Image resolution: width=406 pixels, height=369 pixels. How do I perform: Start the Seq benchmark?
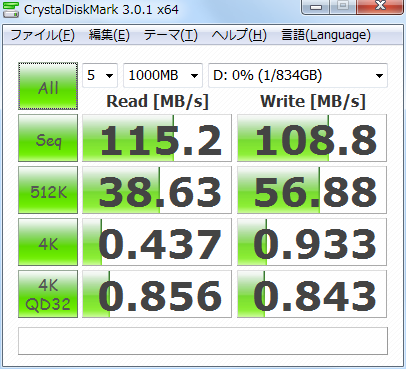pyautogui.click(x=48, y=138)
